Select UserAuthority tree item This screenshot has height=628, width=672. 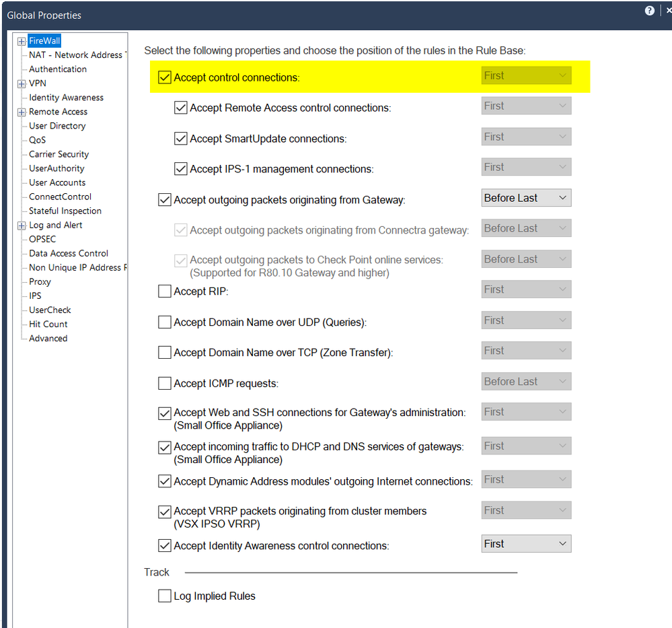[x=57, y=168]
